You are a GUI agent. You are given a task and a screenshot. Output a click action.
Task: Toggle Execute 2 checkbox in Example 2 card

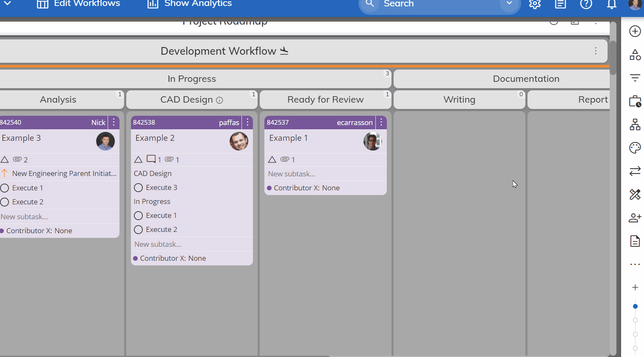tap(138, 229)
